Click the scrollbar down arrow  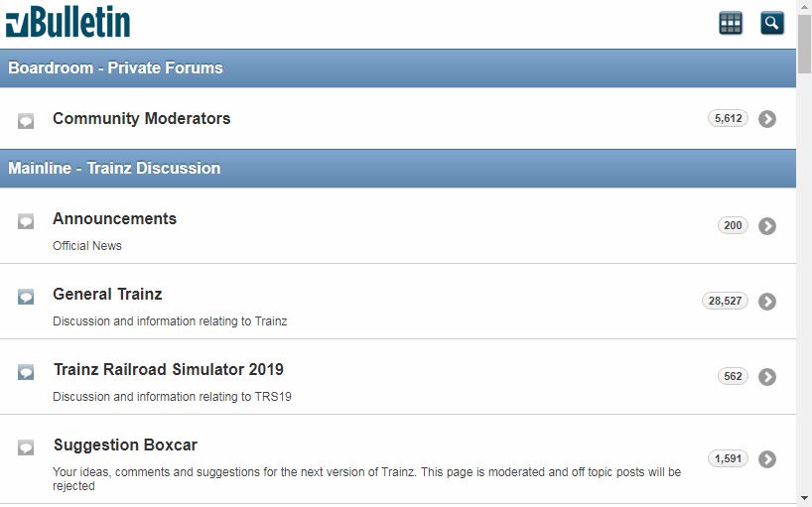pos(804,497)
